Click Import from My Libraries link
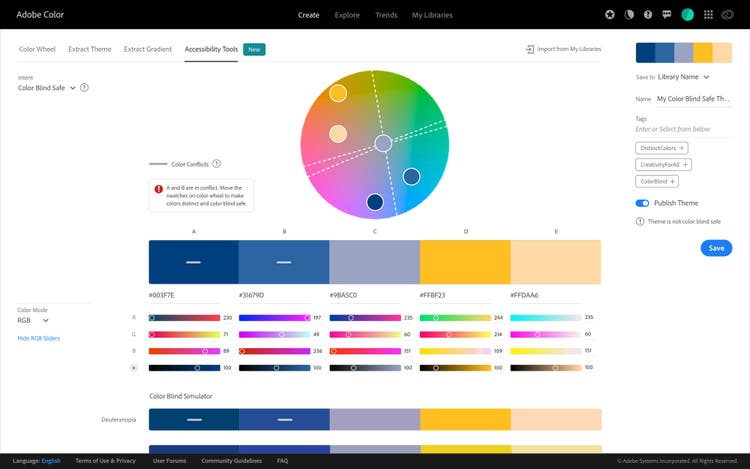750x469 pixels. pyautogui.click(x=569, y=49)
